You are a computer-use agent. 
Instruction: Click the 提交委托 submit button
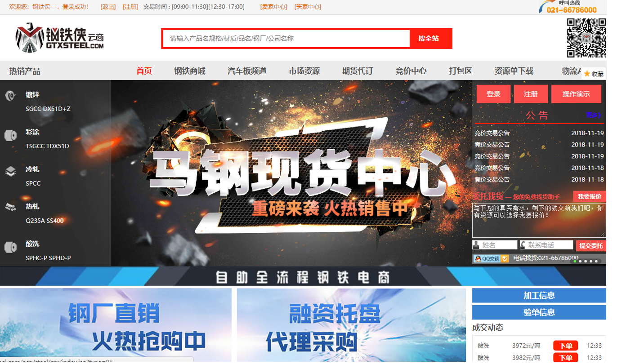click(x=591, y=246)
